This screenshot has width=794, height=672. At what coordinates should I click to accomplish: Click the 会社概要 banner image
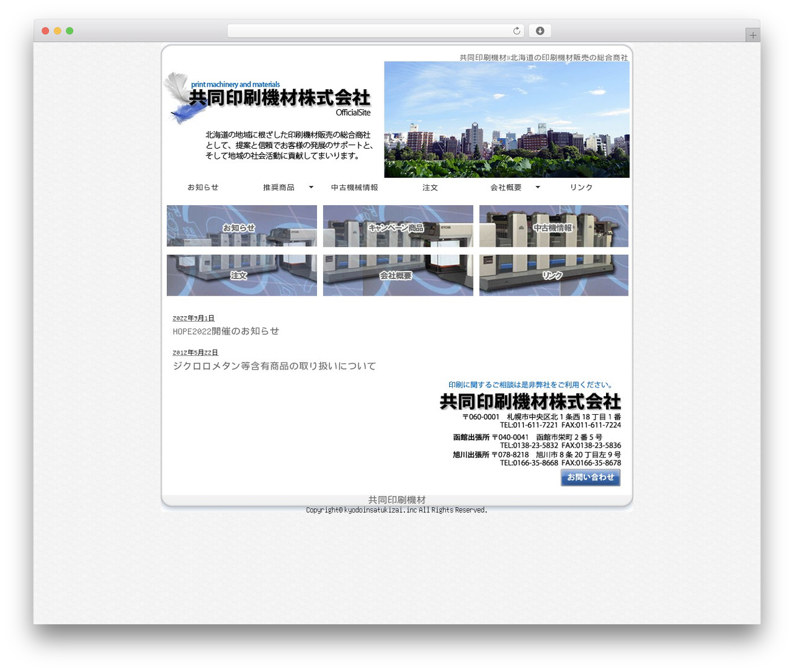tap(398, 275)
